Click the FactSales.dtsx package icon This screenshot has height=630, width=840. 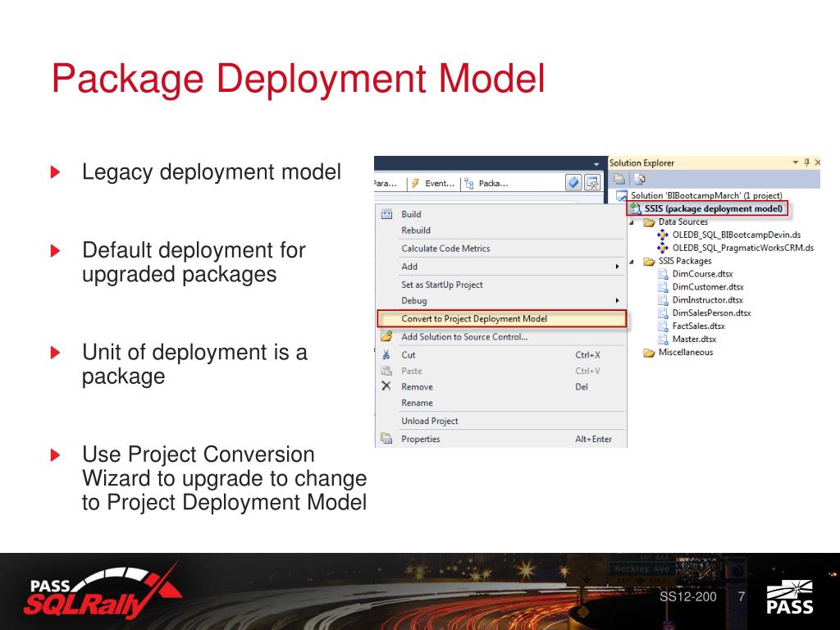(x=663, y=326)
